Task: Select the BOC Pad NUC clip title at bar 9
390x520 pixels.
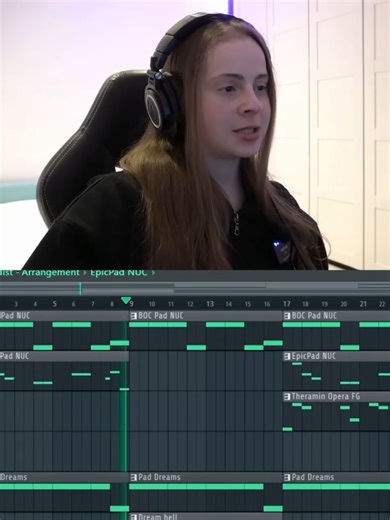Action: point(161,315)
